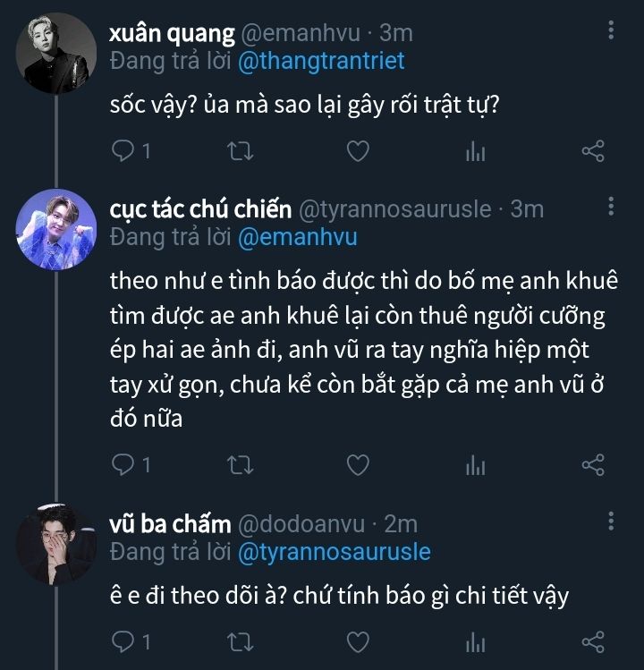Reply to cục tác chú chiến's tweet

[x=123, y=464]
